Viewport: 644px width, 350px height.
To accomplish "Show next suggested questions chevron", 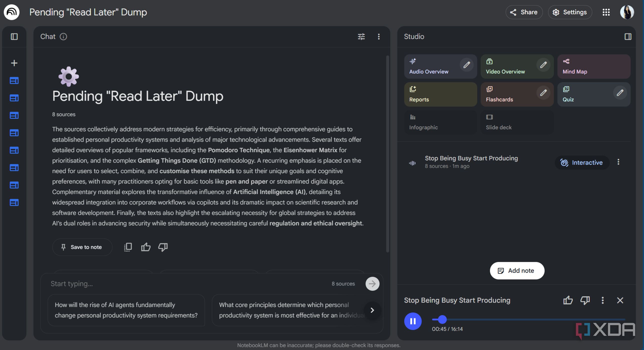I will pyautogui.click(x=372, y=310).
